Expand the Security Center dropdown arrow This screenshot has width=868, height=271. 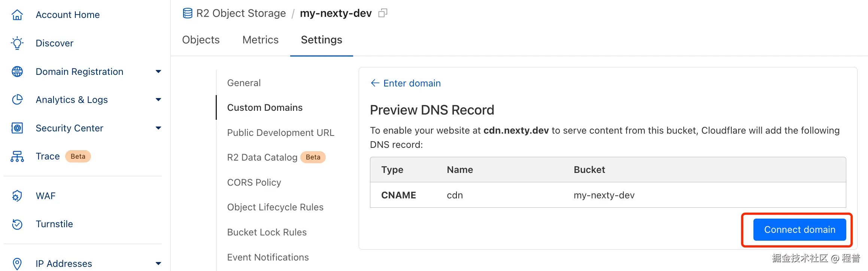(158, 128)
